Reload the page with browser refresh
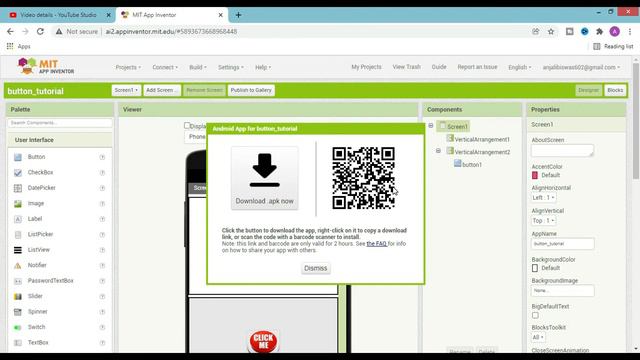Image resolution: width=640 pixels, height=360 pixels. tap(40, 31)
